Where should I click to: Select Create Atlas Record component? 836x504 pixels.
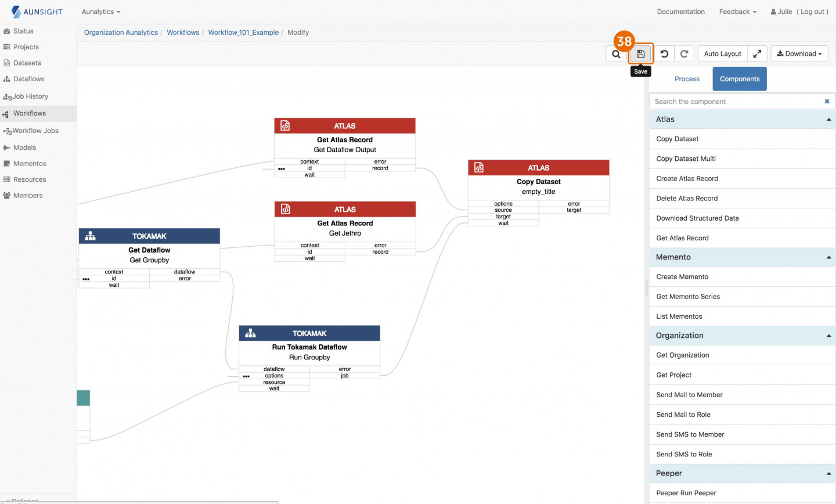tap(742, 179)
